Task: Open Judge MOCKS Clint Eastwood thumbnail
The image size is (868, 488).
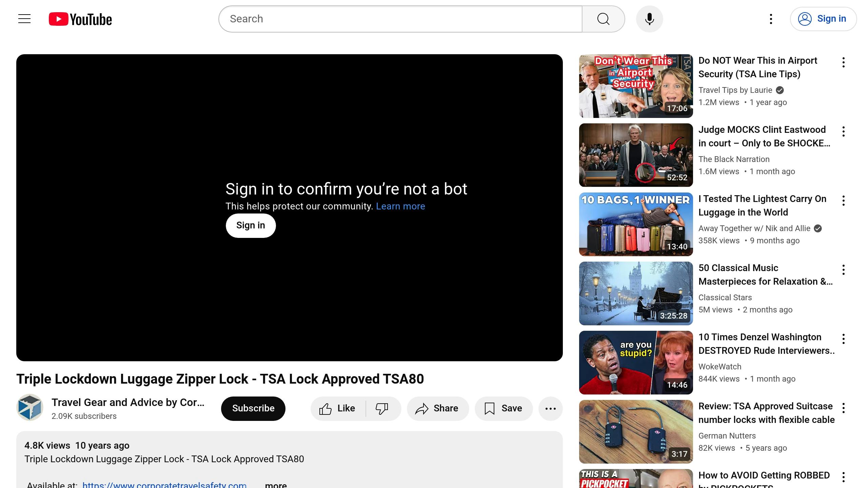Action: click(x=636, y=155)
